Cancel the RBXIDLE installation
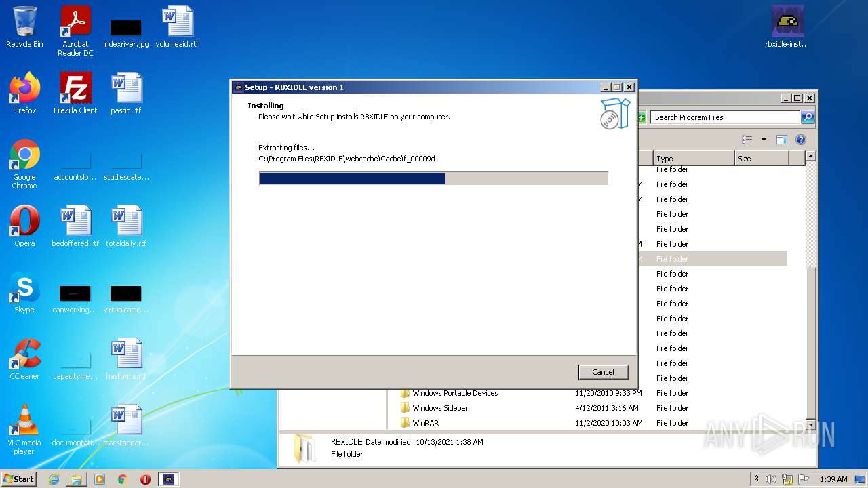The height and width of the screenshot is (488, 868). tap(604, 372)
